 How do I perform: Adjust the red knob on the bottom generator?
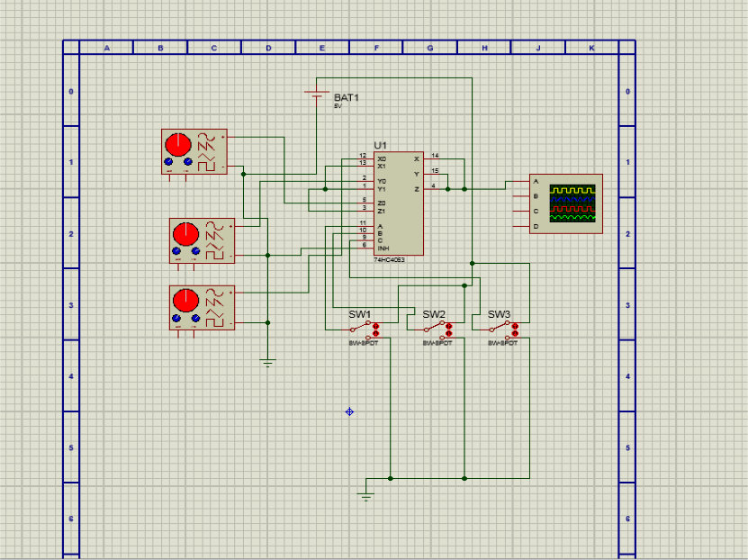(186, 301)
